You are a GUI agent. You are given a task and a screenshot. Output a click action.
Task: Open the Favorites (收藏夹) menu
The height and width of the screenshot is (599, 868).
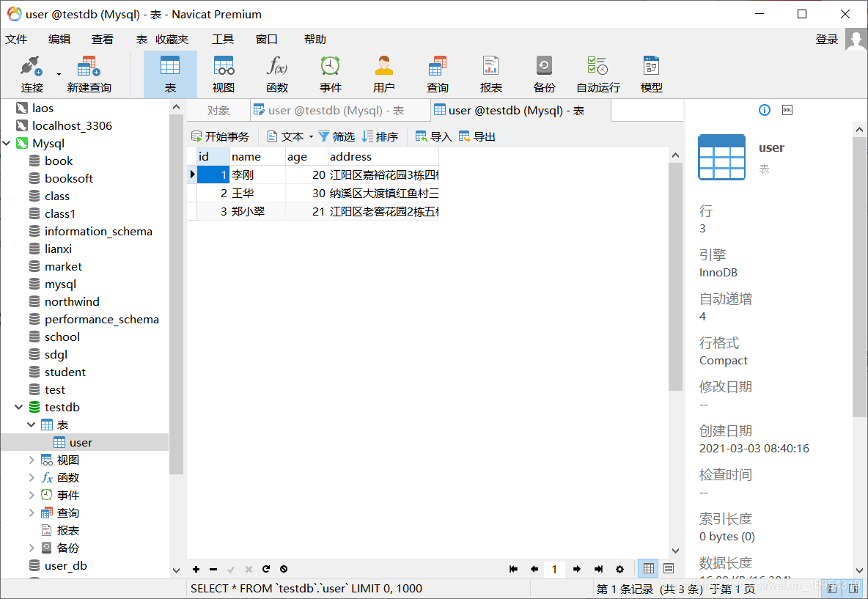172,40
